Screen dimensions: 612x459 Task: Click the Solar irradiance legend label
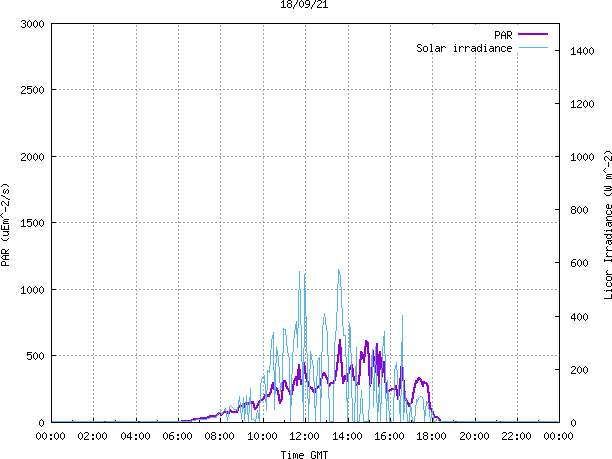tap(464, 48)
